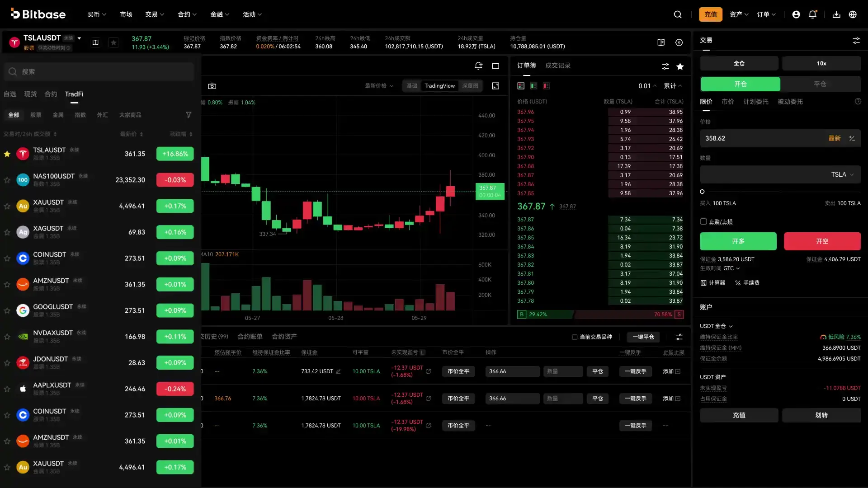Switch the chart mode to 深度图
This screenshot has height=488, width=868.
pos(470,86)
